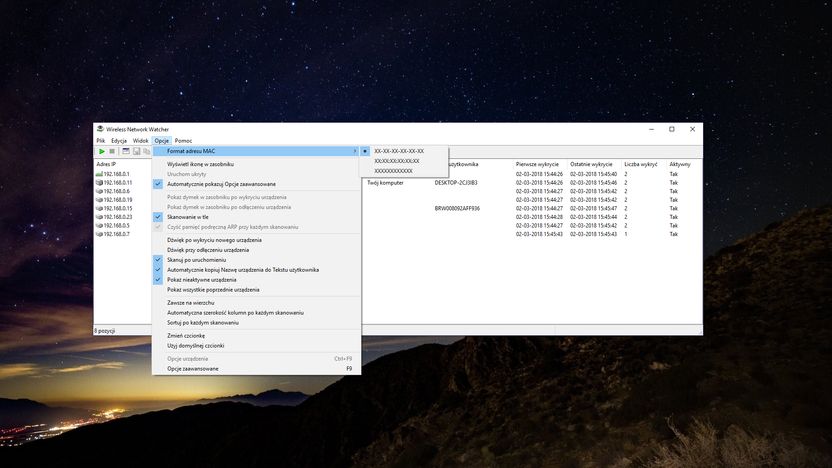Screen dimensions: 832x468
Task: Enable Dźwięk przy odłączeniu urządzenia
Action: (x=256, y=250)
